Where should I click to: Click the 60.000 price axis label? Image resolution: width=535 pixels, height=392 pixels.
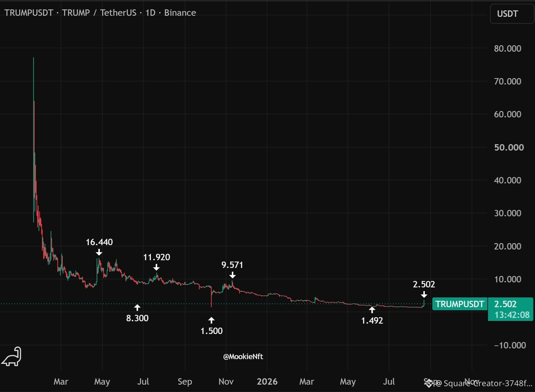pyautogui.click(x=507, y=114)
